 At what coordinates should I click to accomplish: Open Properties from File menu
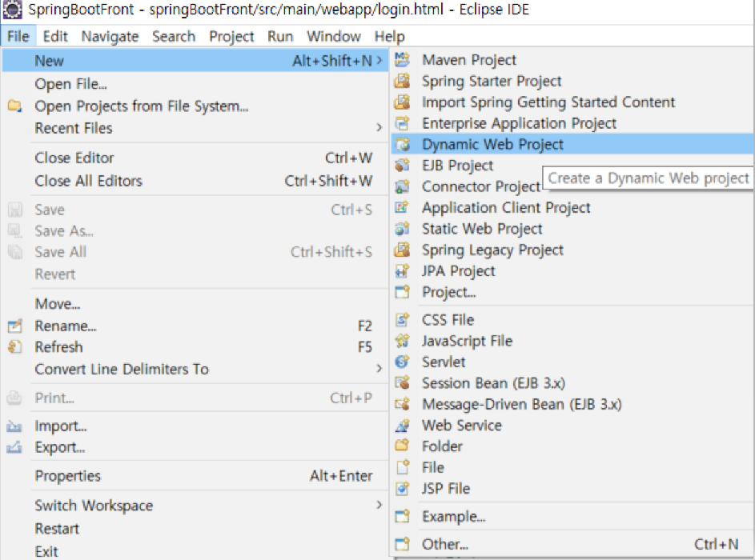click(195, 476)
